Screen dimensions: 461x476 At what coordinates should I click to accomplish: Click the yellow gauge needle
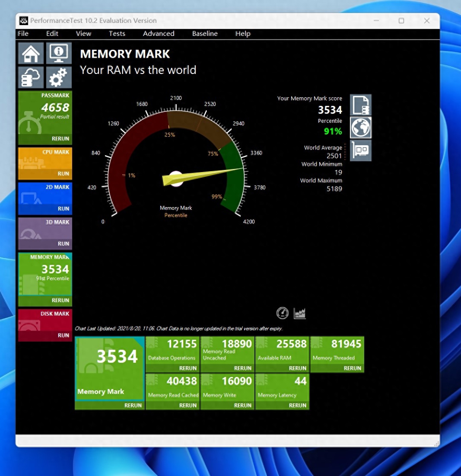(x=203, y=177)
